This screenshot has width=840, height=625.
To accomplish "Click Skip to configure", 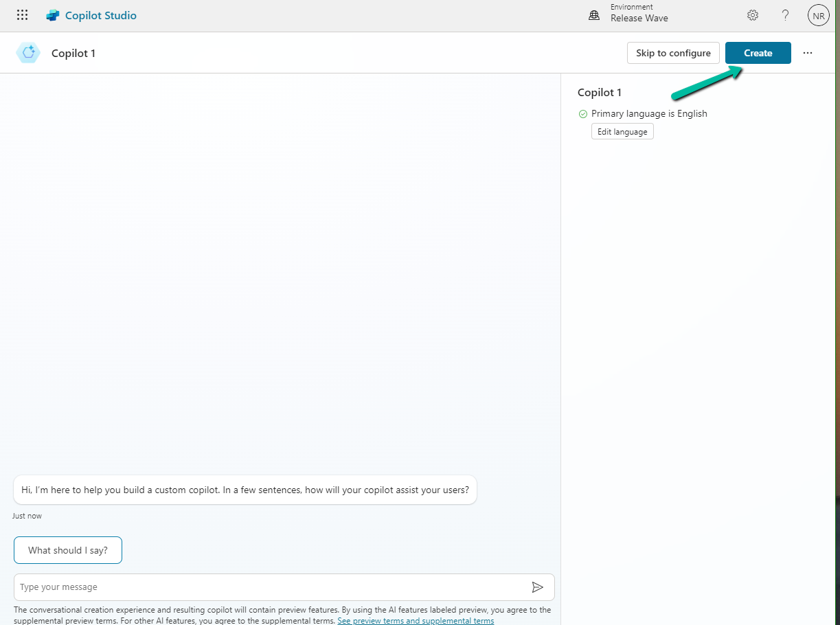I will click(672, 52).
